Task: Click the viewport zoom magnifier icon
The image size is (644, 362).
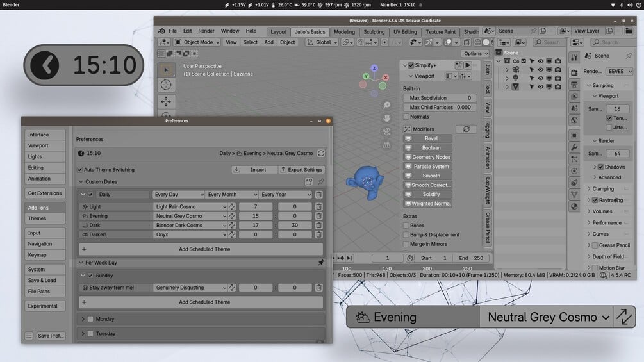Action: click(x=386, y=105)
